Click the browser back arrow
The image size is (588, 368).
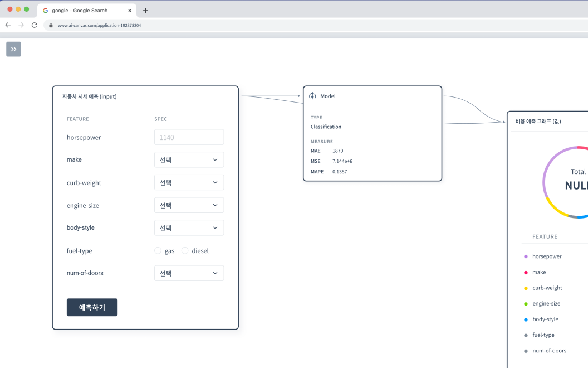coord(8,25)
